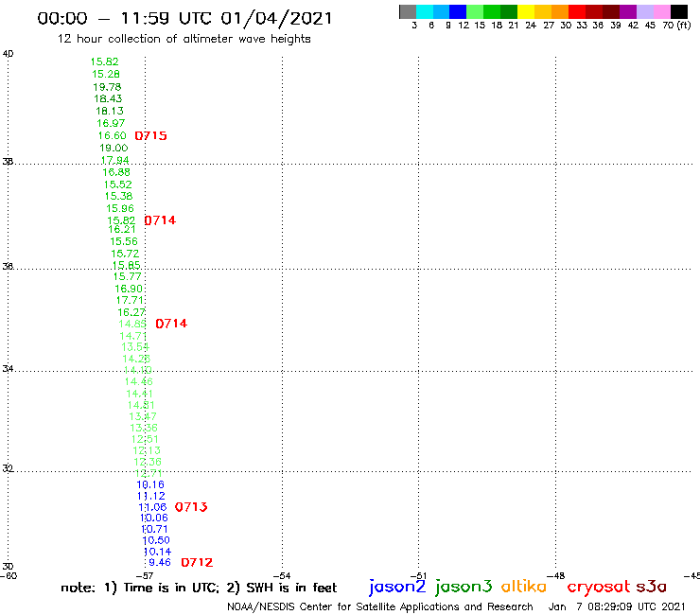
Task: Click the 34 latitude axis label
Action: [8, 369]
